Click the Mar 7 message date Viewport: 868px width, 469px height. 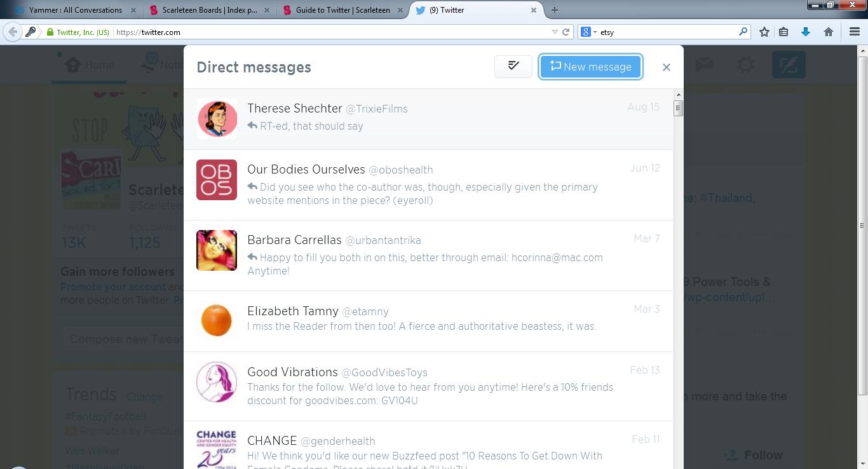pos(647,238)
